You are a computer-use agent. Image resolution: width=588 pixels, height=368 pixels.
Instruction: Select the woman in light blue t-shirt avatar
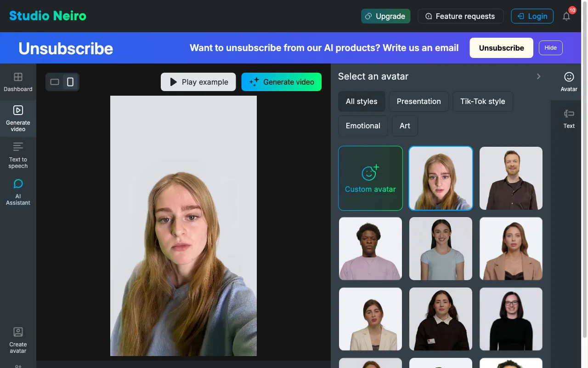tap(441, 248)
